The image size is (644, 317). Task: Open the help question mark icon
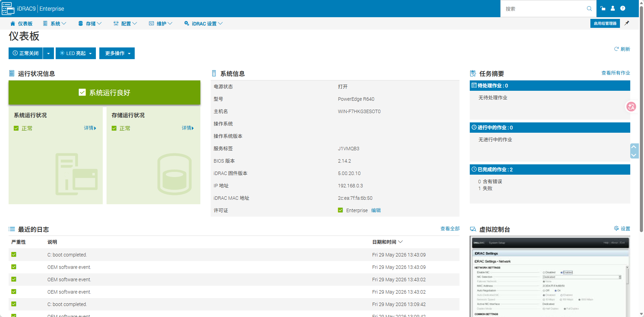(623, 9)
